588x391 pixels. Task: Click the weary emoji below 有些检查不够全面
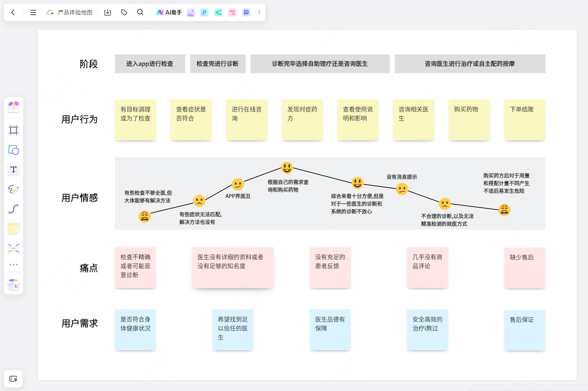(145, 216)
